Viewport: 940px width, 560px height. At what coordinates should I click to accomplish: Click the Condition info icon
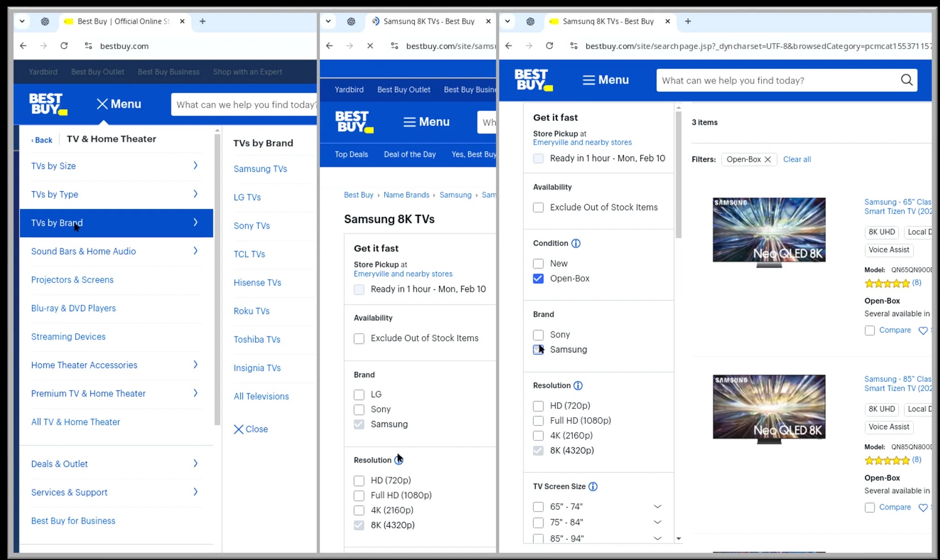pyautogui.click(x=576, y=243)
